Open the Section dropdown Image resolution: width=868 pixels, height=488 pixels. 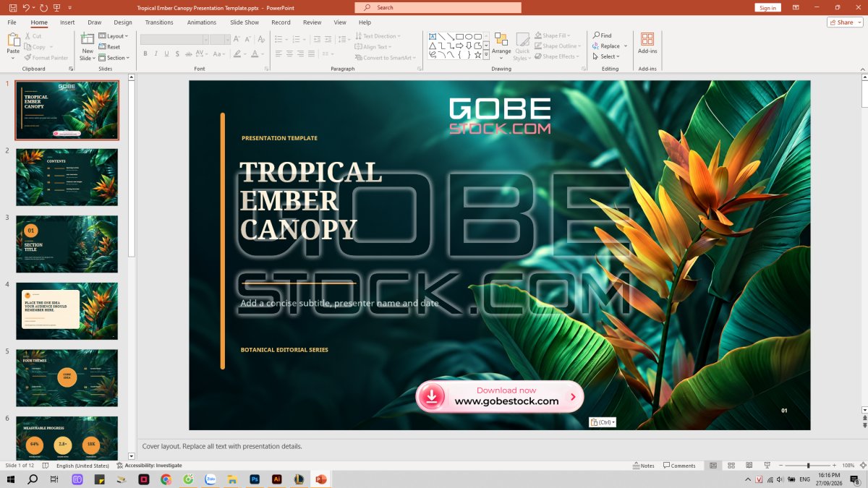coord(114,58)
